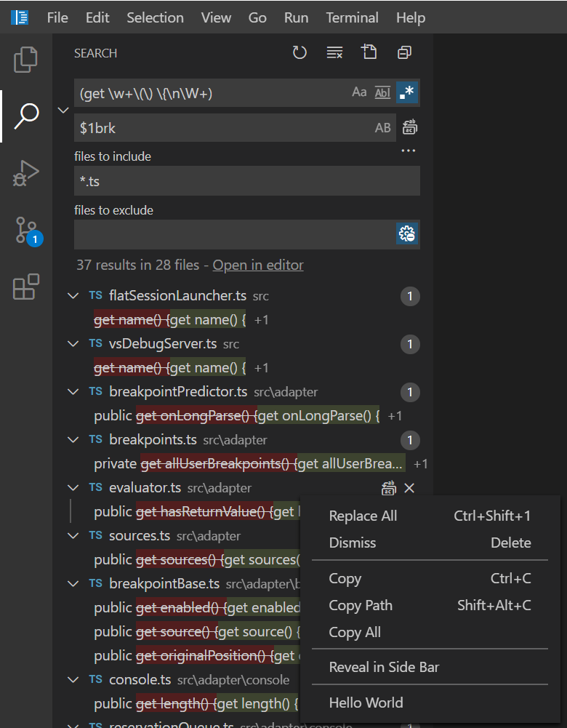Open the Terminal menu

click(x=352, y=17)
